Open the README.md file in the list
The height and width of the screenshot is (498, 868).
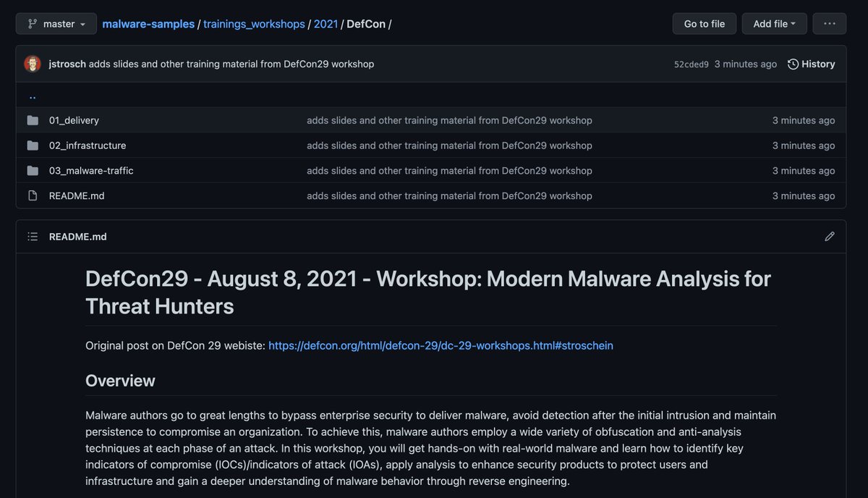(x=77, y=195)
